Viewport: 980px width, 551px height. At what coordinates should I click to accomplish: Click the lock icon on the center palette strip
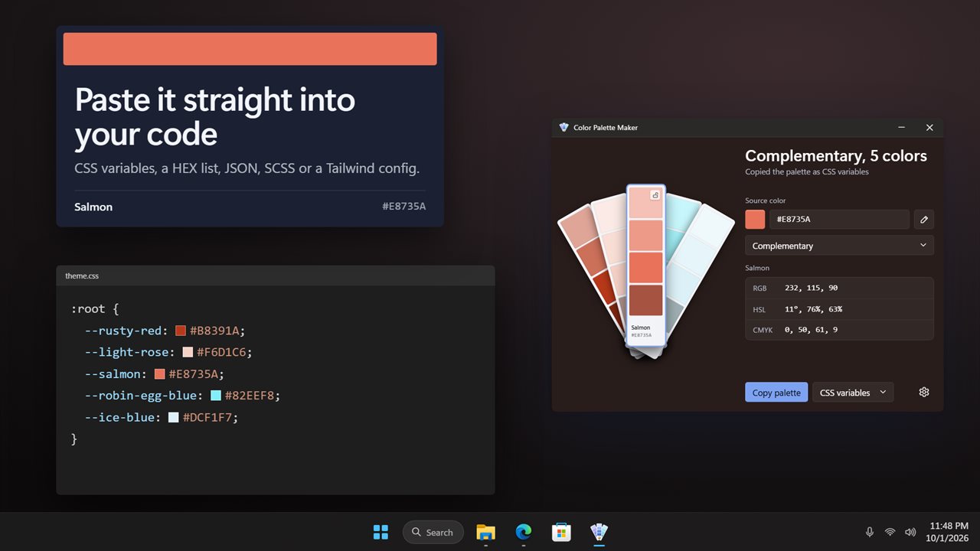tap(655, 195)
